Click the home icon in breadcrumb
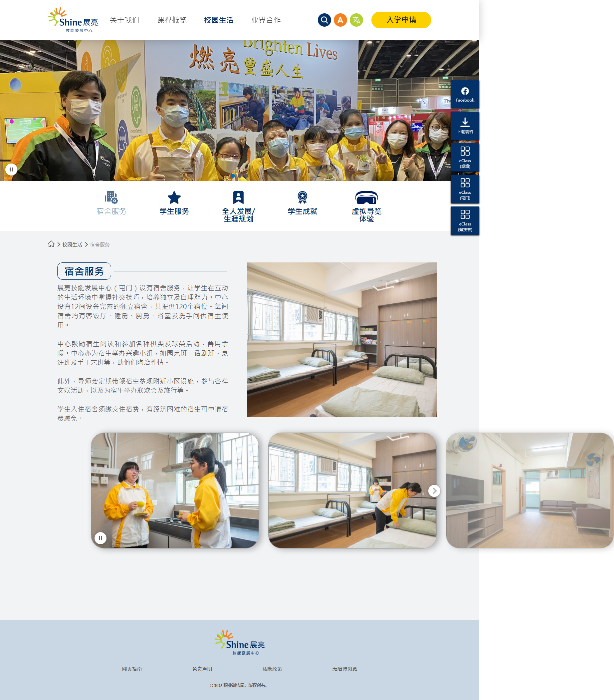This screenshot has width=614, height=700. (51, 244)
